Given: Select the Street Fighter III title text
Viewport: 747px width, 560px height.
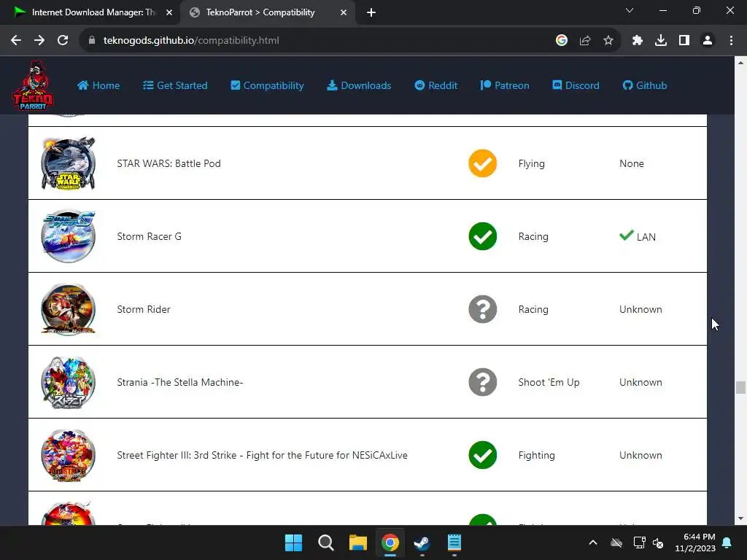Looking at the screenshot, I should pos(262,455).
